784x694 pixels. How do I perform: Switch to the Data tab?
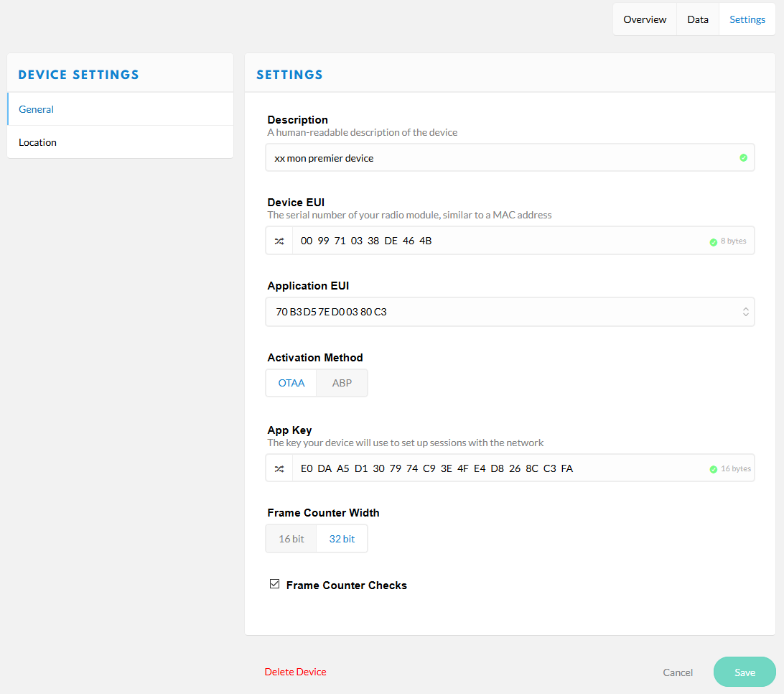pyautogui.click(x=698, y=19)
